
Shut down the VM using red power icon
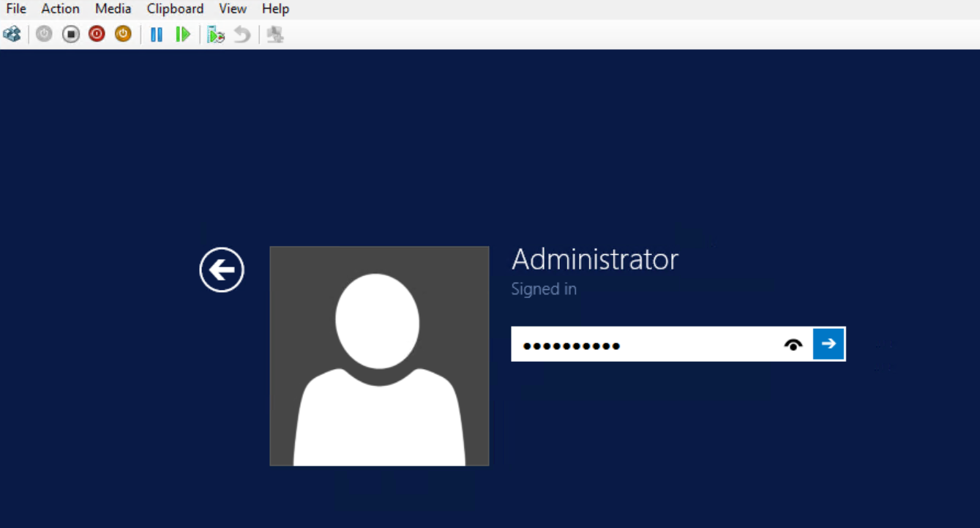point(97,34)
